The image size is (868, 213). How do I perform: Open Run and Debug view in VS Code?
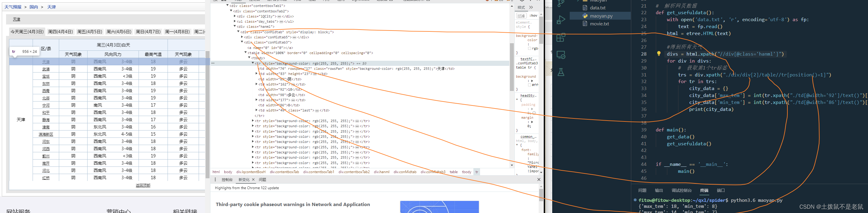tap(561, 20)
